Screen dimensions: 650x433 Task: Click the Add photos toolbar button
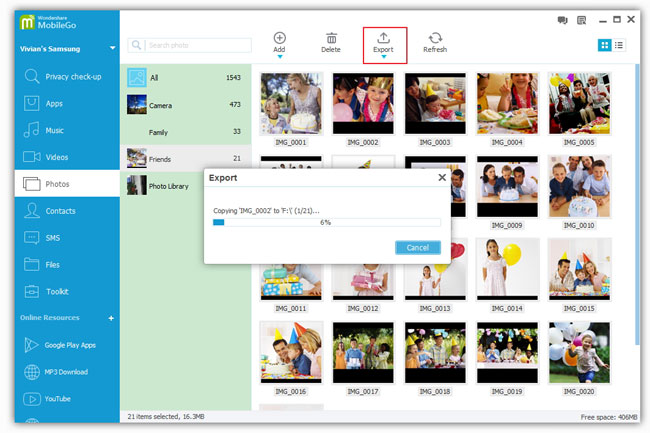[x=279, y=44]
